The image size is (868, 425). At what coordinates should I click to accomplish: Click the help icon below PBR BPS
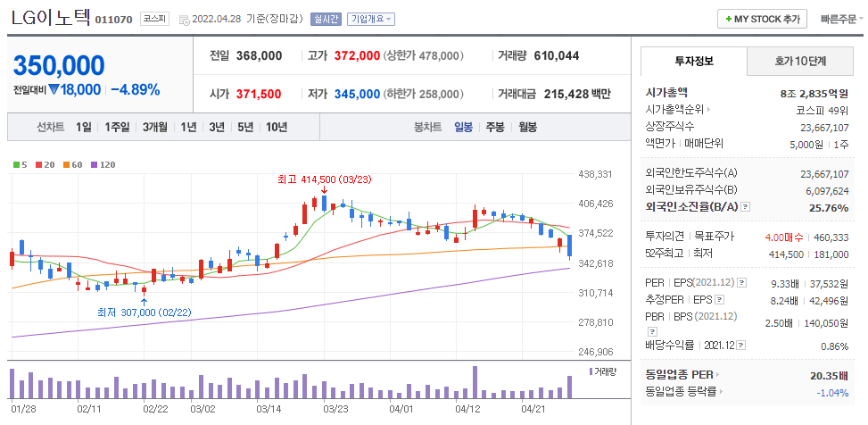tap(651, 331)
